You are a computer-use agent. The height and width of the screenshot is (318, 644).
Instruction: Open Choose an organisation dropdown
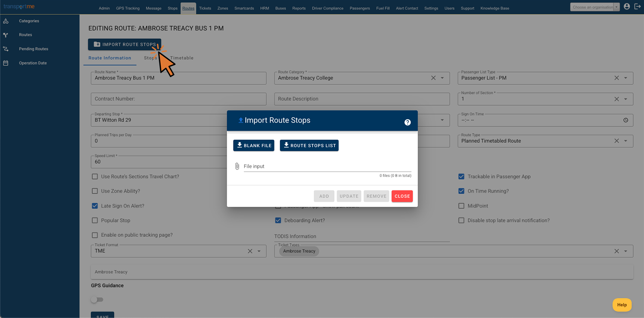(595, 7)
